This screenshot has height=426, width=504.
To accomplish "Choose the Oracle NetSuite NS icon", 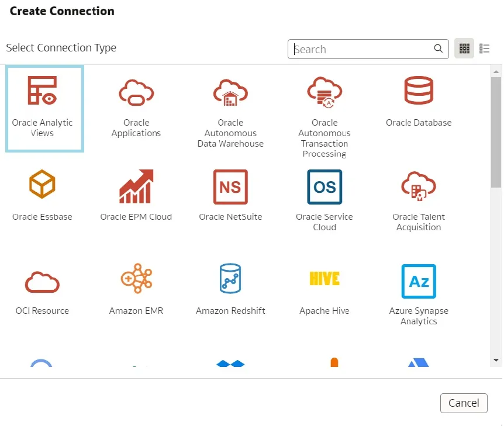I will click(x=230, y=186).
